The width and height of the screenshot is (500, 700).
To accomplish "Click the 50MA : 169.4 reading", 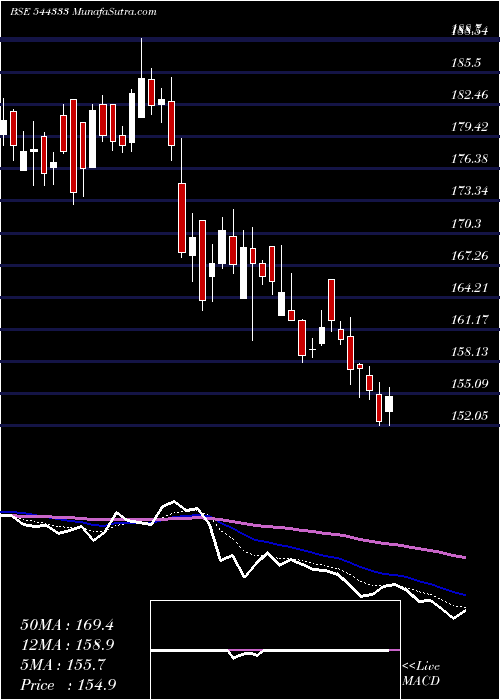I will pos(67,625).
